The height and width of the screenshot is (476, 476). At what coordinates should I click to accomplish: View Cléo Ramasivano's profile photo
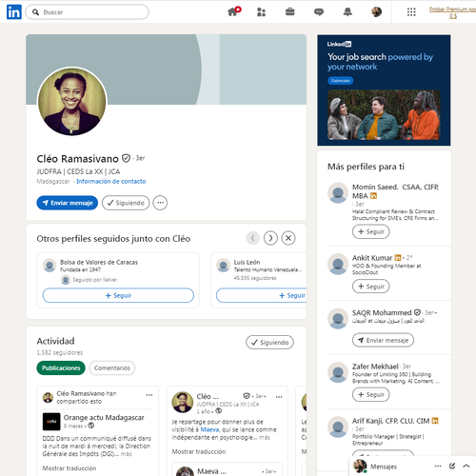click(72, 102)
